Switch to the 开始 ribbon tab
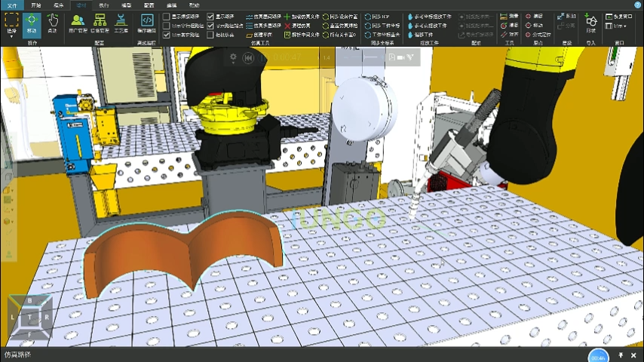Screen dimensions: 644x362 click(35, 5)
